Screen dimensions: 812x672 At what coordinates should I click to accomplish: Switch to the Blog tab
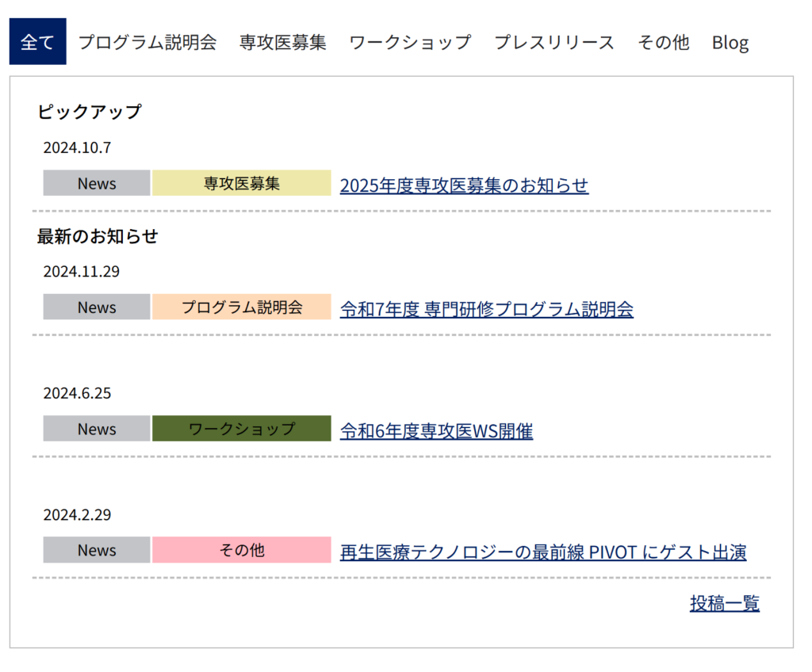tap(730, 42)
